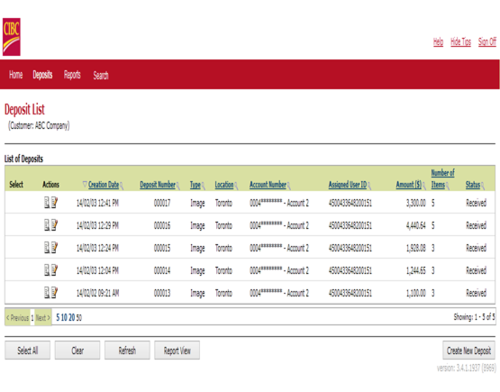
Task: Click filter icon beside Number of Items header
Action: [448, 186]
